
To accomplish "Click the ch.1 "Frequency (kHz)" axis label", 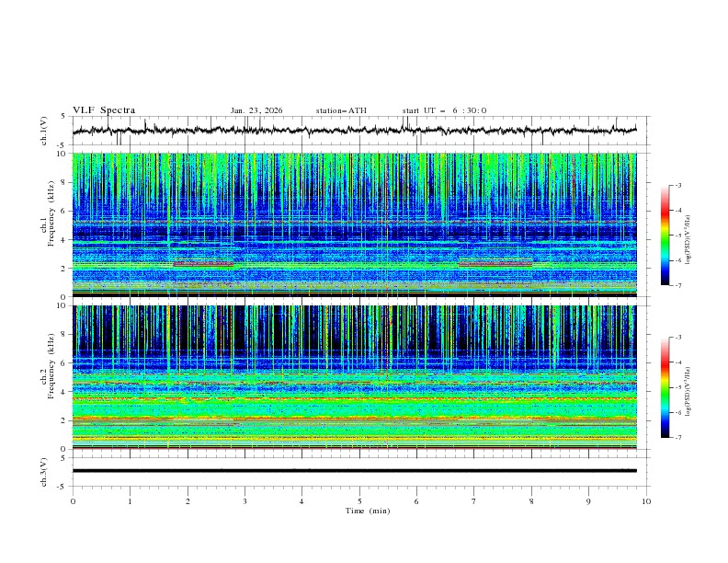I will (x=51, y=214).
